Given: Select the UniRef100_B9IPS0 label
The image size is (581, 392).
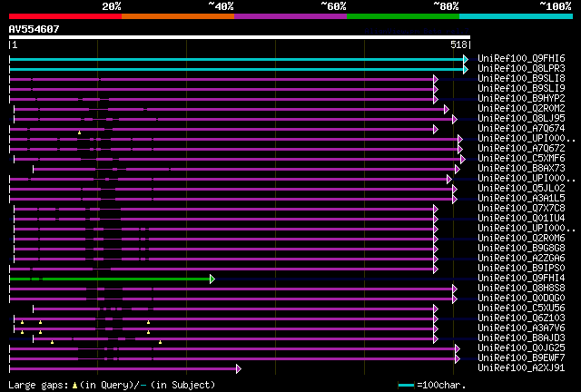Looking at the screenshot, I should (x=521, y=269).
